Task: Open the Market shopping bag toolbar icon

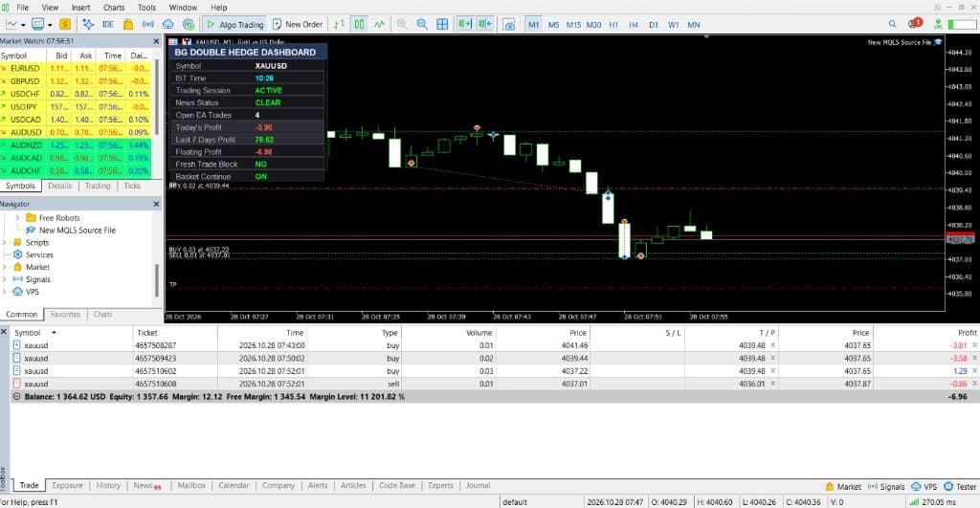Action: [128, 24]
